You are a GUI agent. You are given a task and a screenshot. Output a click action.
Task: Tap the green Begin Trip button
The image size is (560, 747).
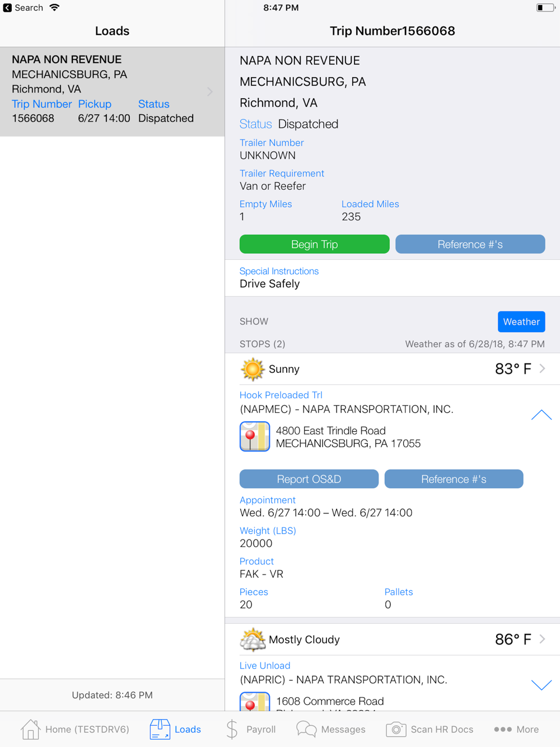coord(315,244)
